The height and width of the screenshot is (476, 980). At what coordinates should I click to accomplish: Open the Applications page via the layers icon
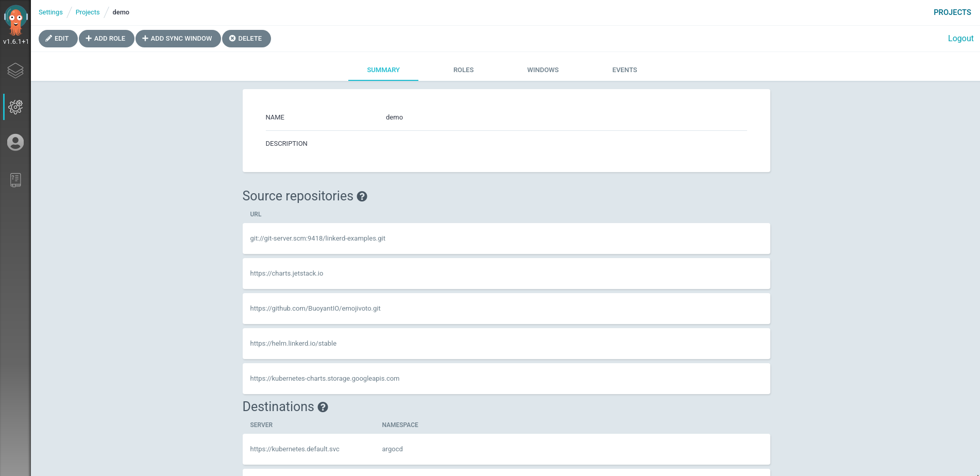pyautogui.click(x=15, y=71)
